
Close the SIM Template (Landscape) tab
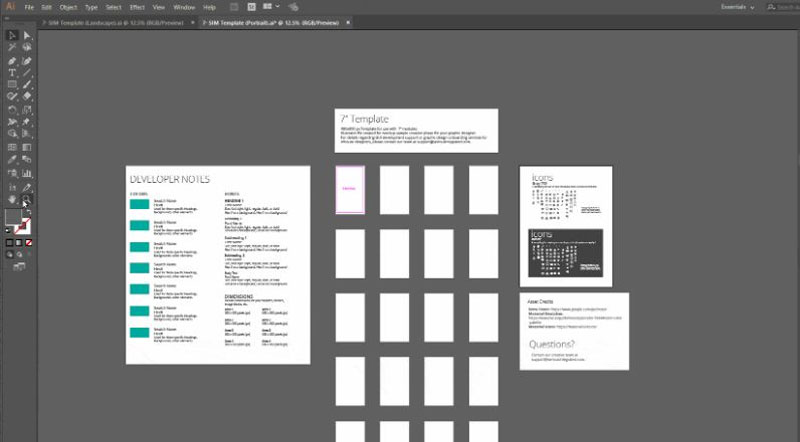click(x=193, y=23)
